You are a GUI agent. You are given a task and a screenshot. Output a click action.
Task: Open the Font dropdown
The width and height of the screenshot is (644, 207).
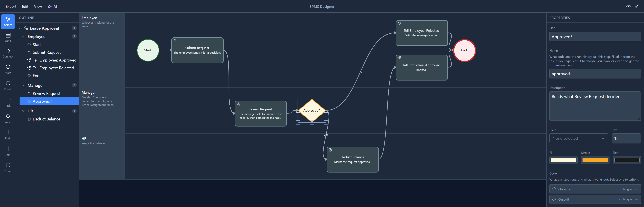pyautogui.click(x=578, y=138)
